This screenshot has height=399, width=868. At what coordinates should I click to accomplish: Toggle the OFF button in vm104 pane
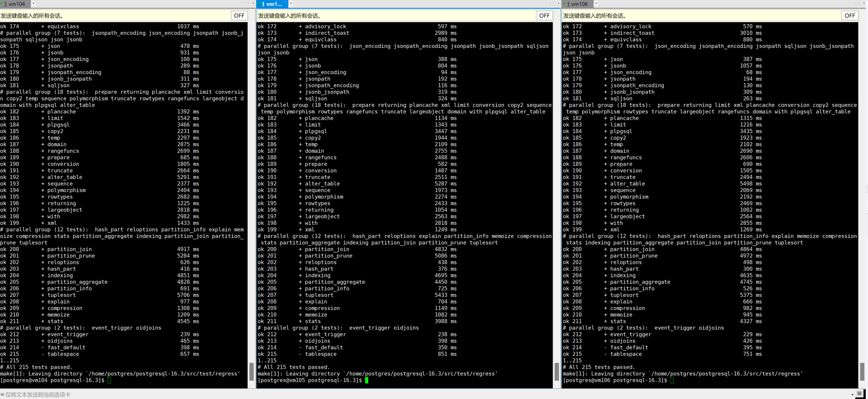pyautogui.click(x=239, y=15)
